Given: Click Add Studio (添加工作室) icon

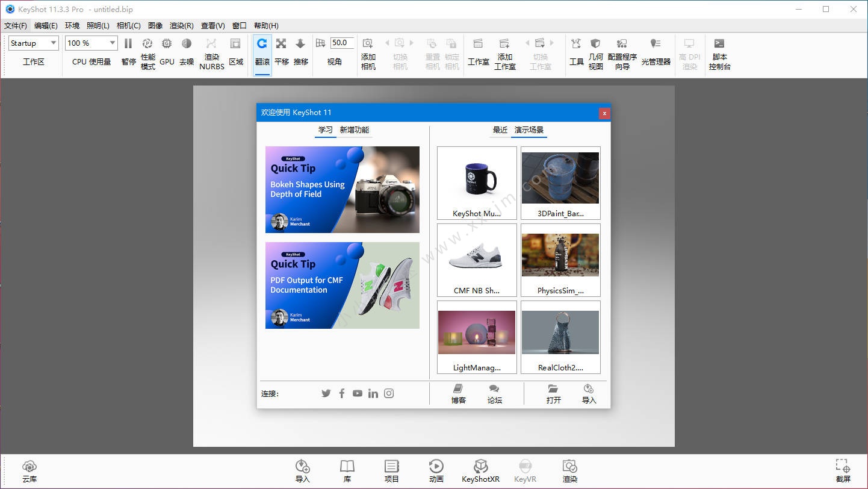Looking at the screenshot, I should (x=504, y=43).
